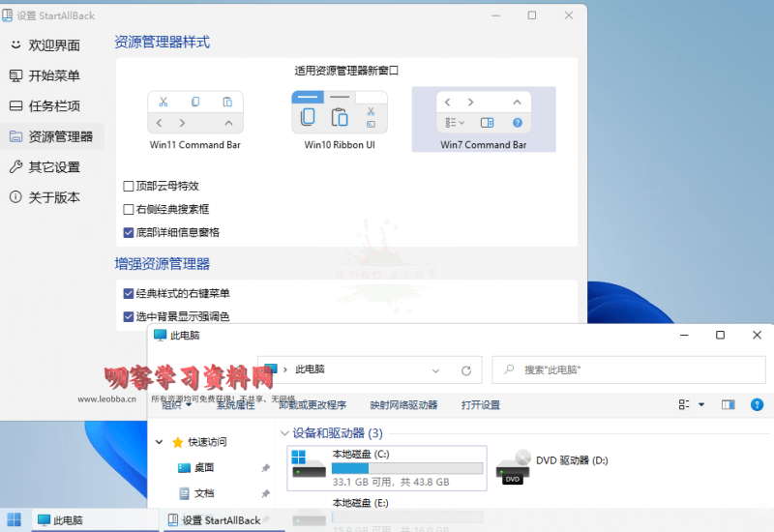Click 映射网络驱动器 in the command bar
The width and height of the screenshot is (774, 532).
pyautogui.click(x=403, y=405)
